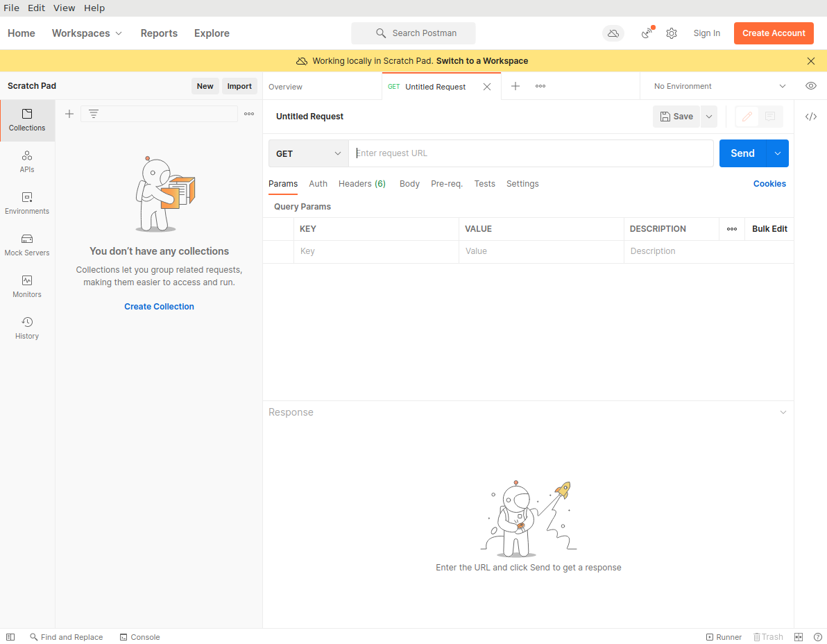The height and width of the screenshot is (644, 827).
Task: Open the GET method dropdown
Action: (x=309, y=153)
